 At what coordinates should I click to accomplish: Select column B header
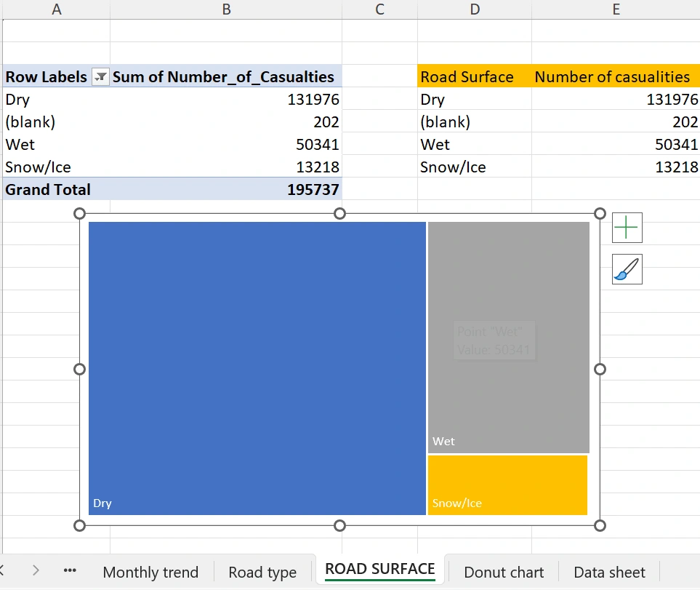pyautogui.click(x=226, y=9)
